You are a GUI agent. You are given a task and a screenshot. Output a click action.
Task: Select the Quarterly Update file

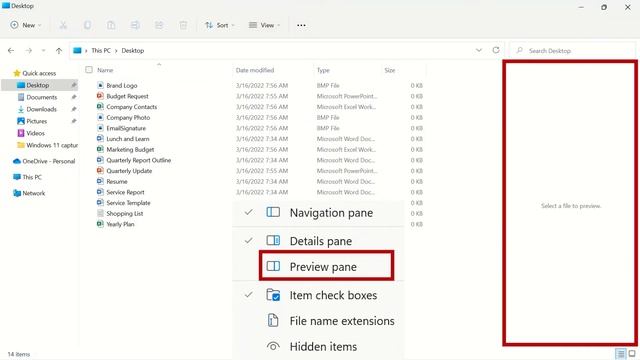click(x=129, y=171)
